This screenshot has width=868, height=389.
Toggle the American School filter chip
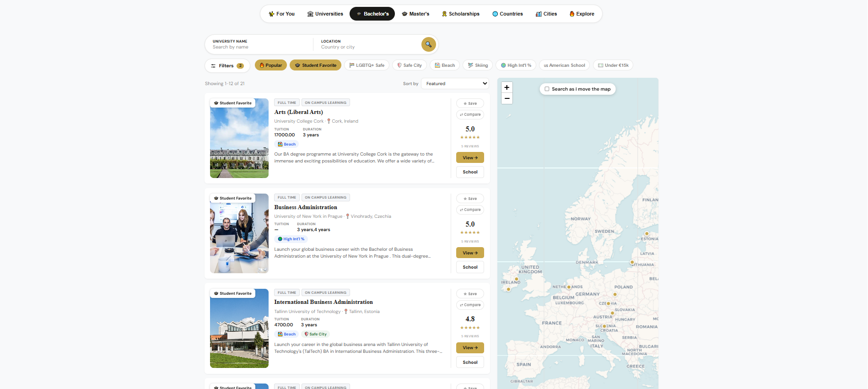[x=564, y=65]
